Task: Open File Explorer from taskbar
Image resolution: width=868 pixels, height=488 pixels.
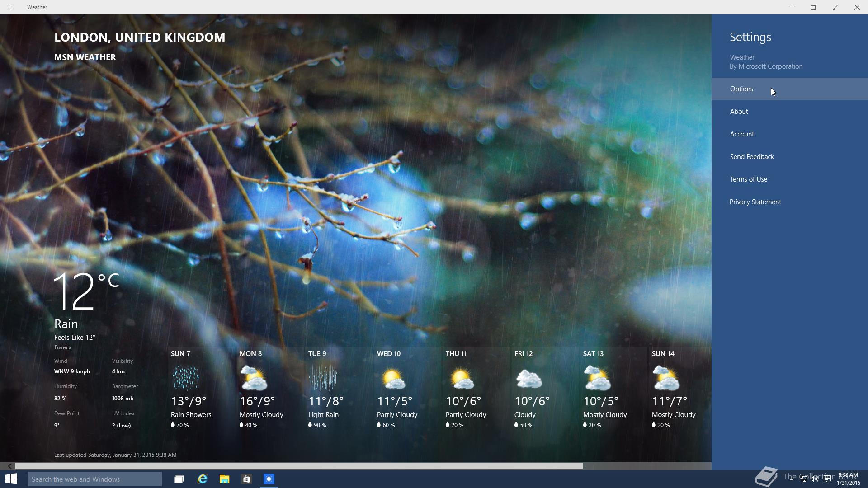Action: click(224, 479)
